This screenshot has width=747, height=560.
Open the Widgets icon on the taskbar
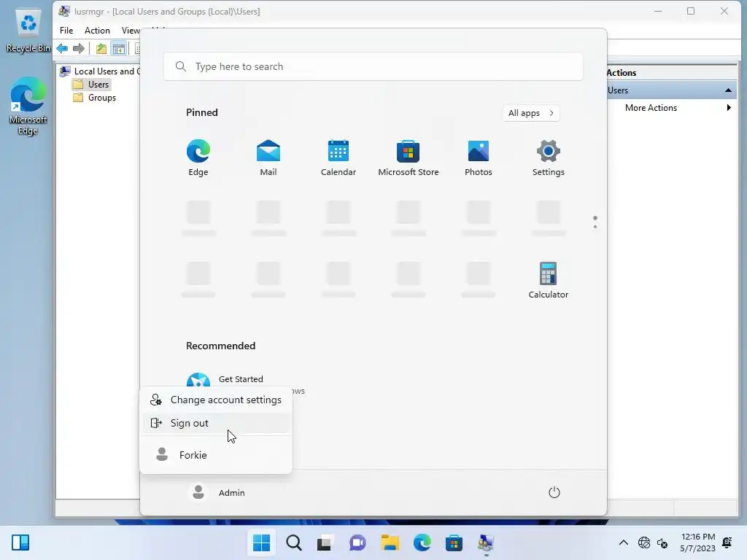pyautogui.click(x=20, y=542)
